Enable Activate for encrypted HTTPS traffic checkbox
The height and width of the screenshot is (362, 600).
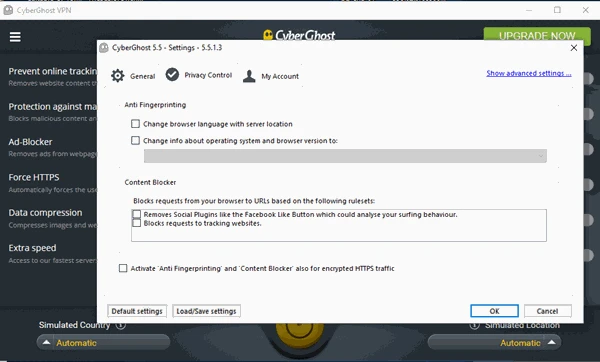coord(123,268)
